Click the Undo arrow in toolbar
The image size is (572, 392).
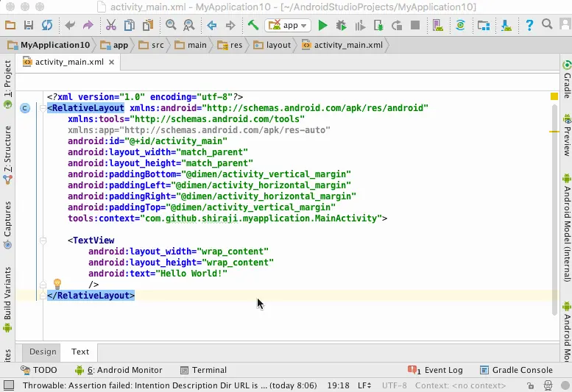(70, 25)
